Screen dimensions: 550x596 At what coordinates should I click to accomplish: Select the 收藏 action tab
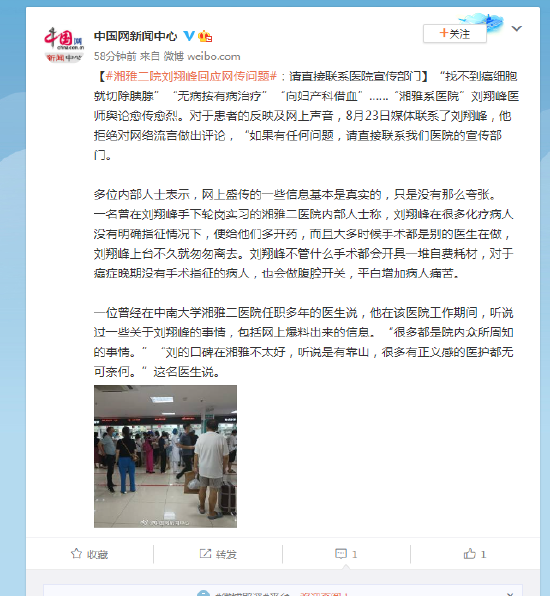coord(90,554)
